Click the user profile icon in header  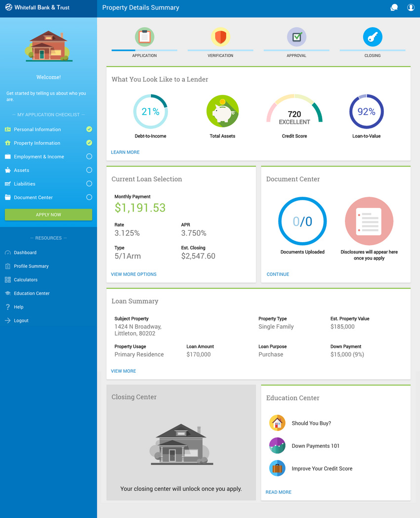point(411,8)
